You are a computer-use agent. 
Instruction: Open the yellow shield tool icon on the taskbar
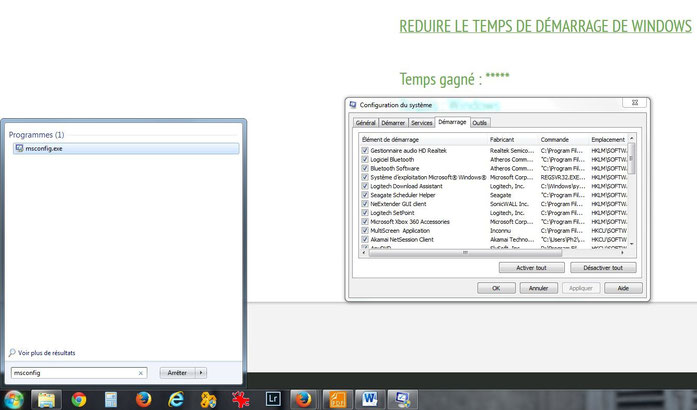click(208, 399)
